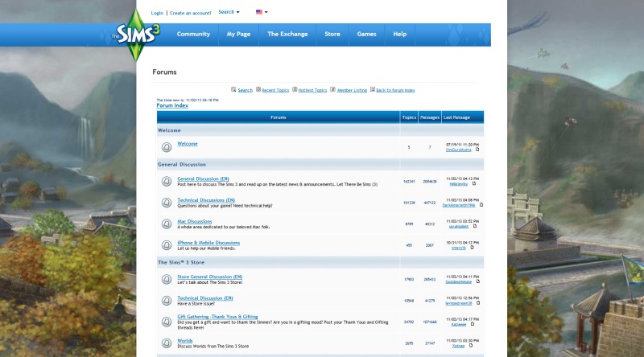Open Katnap user profile link
The width and height of the screenshot is (644, 357).
coord(458,346)
